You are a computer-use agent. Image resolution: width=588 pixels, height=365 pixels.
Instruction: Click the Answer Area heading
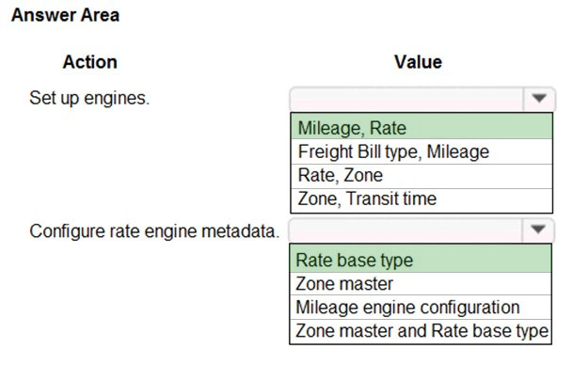click(65, 15)
